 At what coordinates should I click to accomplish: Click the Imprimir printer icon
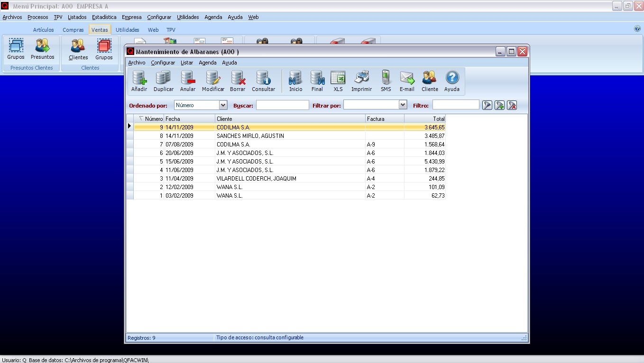click(361, 81)
